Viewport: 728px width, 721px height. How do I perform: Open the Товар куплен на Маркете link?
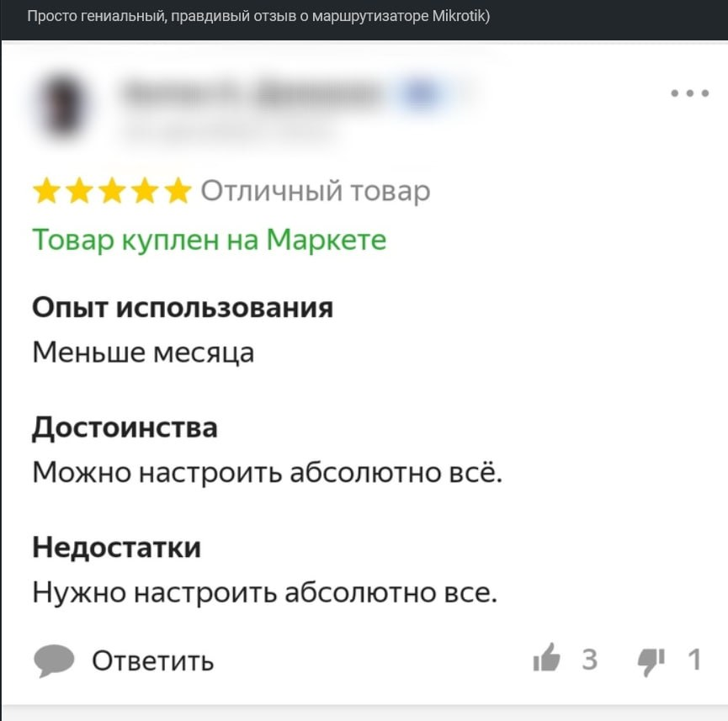pyautogui.click(x=210, y=241)
